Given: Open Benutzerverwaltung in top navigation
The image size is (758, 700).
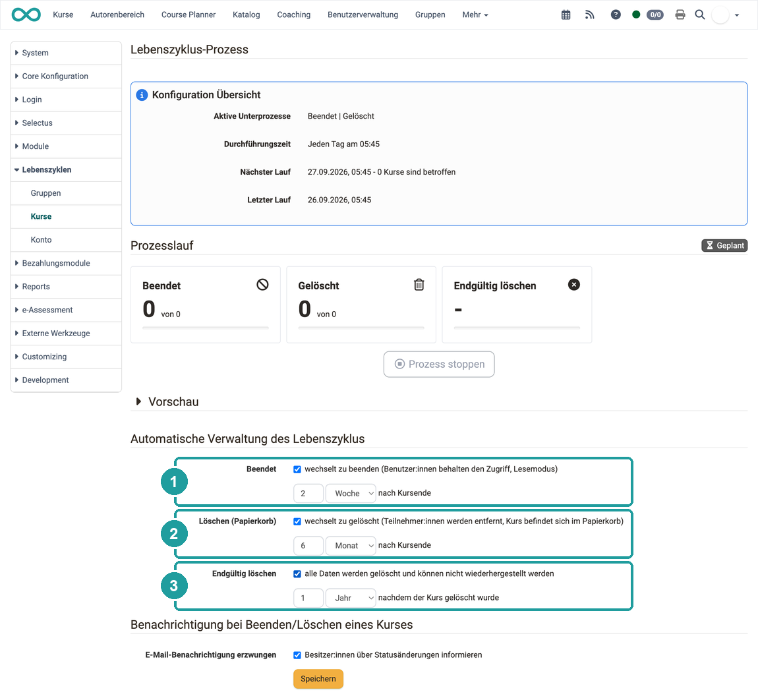Looking at the screenshot, I should (363, 15).
